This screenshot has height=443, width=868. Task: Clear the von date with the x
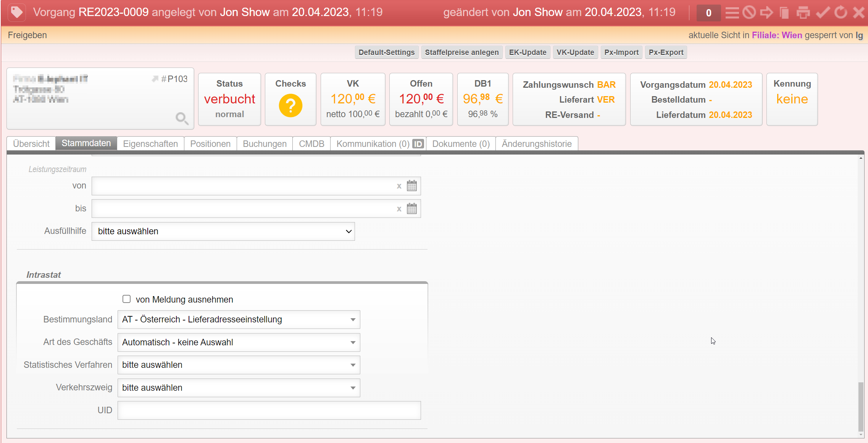pos(399,186)
